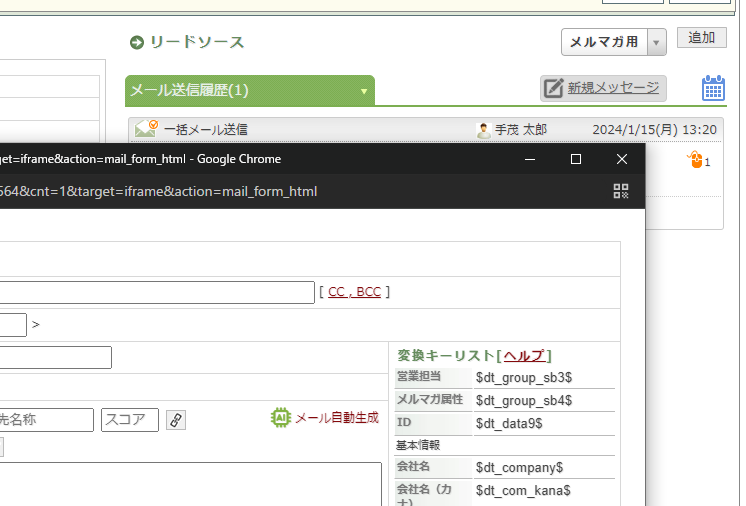
Task: Click the $dt_group_sb4$ key
Action: click(x=524, y=400)
